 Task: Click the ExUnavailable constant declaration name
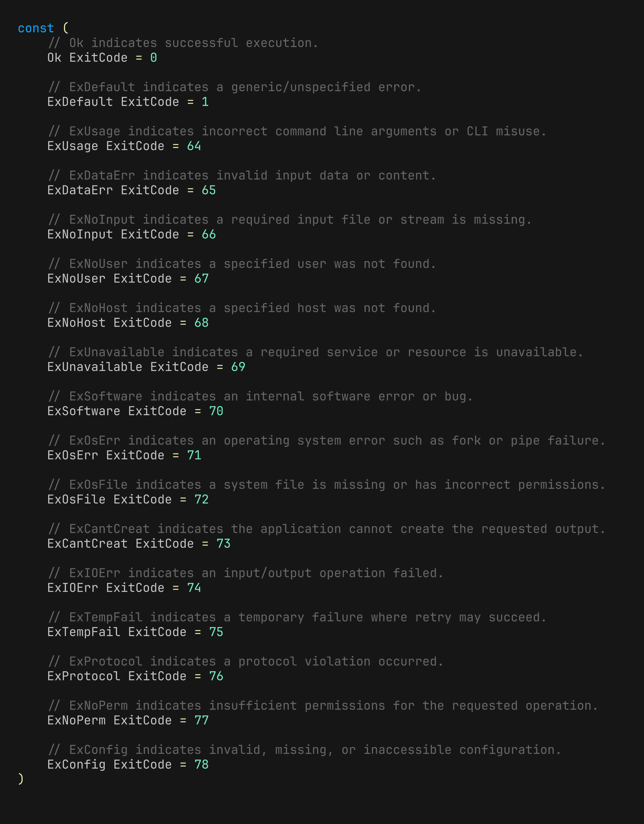(x=95, y=367)
